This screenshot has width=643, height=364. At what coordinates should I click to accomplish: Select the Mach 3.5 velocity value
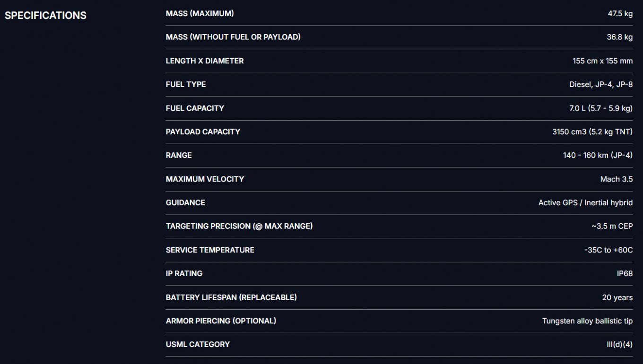point(616,179)
